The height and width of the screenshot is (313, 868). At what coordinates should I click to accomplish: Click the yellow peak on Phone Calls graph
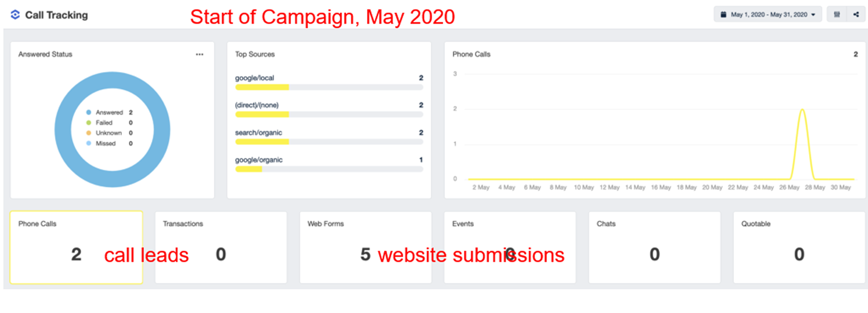tap(802, 110)
